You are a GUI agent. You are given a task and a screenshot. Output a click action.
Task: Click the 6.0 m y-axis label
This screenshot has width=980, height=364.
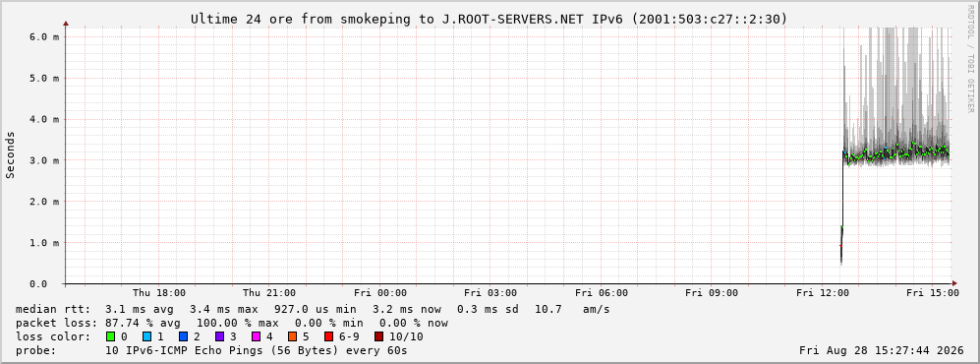[x=44, y=36]
